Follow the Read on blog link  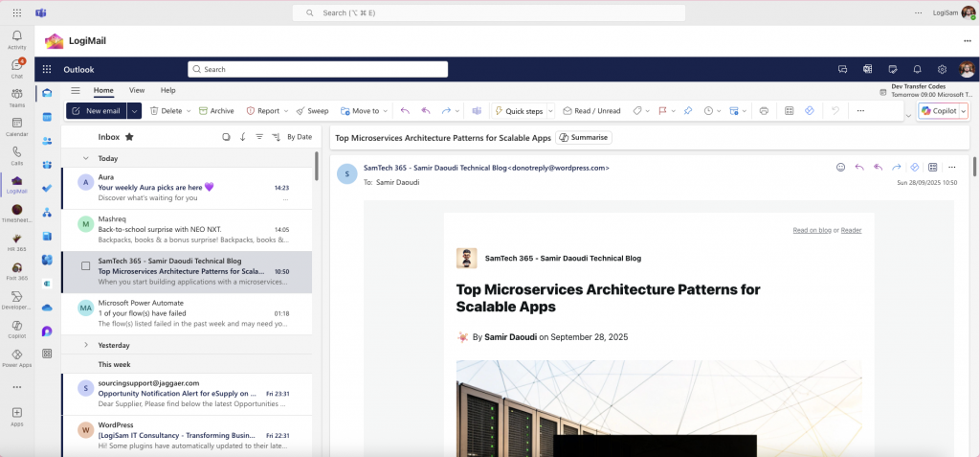(812, 230)
